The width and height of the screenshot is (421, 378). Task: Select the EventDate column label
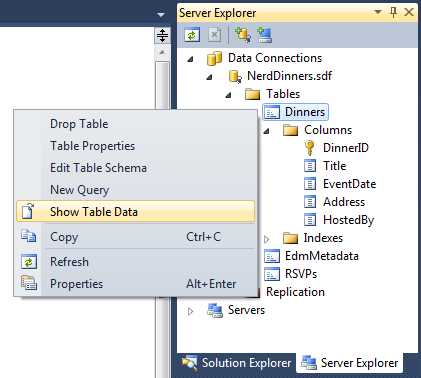350,184
